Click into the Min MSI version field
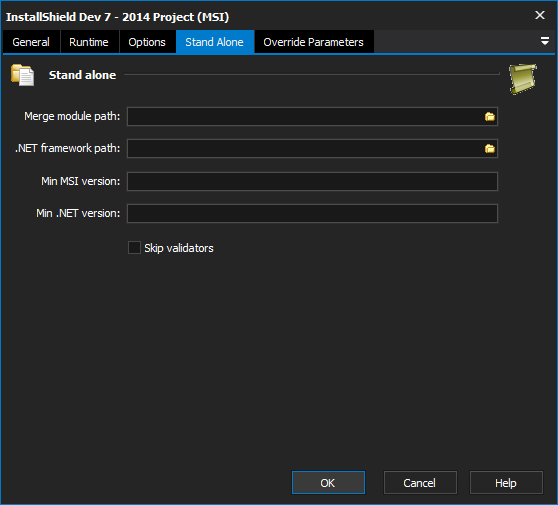The height and width of the screenshot is (505, 558). [x=312, y=182]
